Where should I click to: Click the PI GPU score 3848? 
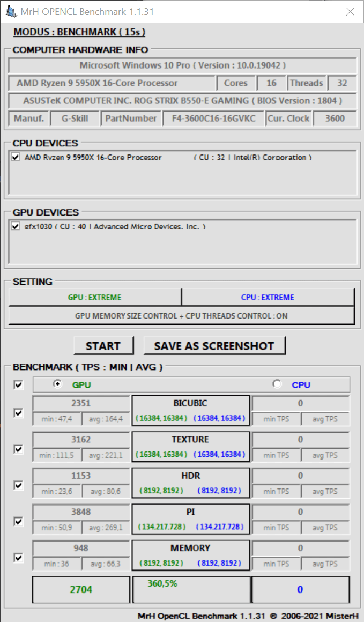pyautogui.click(x=81, y=512)
